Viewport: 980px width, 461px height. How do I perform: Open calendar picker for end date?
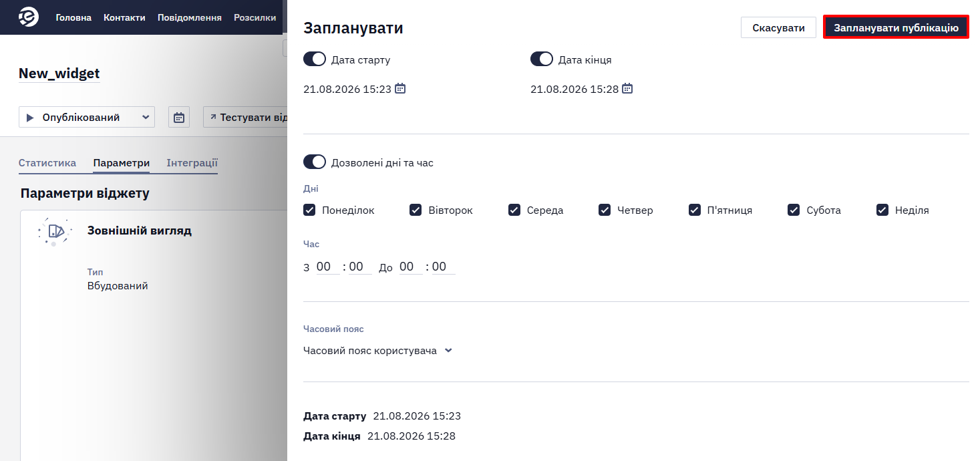pyautogui.click(x=627, y=88)
